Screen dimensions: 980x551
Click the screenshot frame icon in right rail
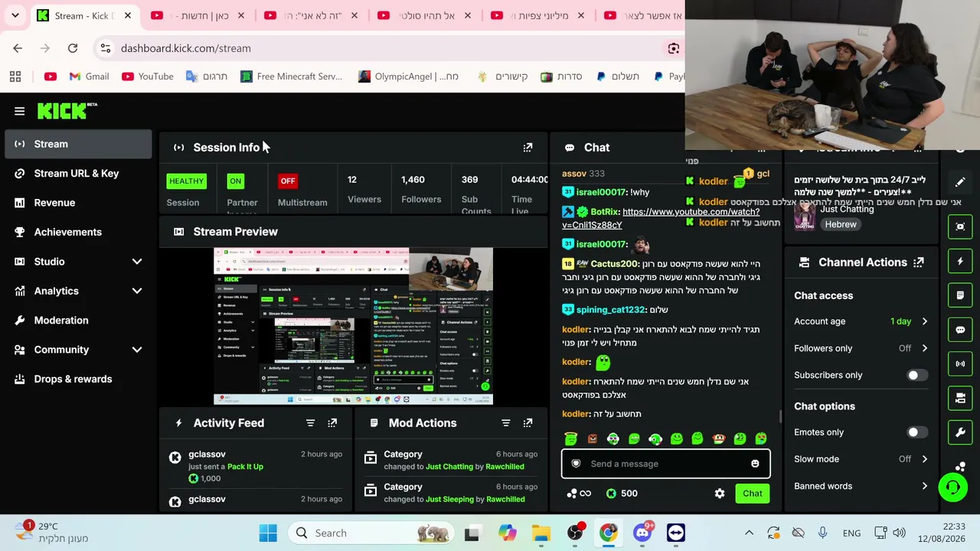[960, 227]
